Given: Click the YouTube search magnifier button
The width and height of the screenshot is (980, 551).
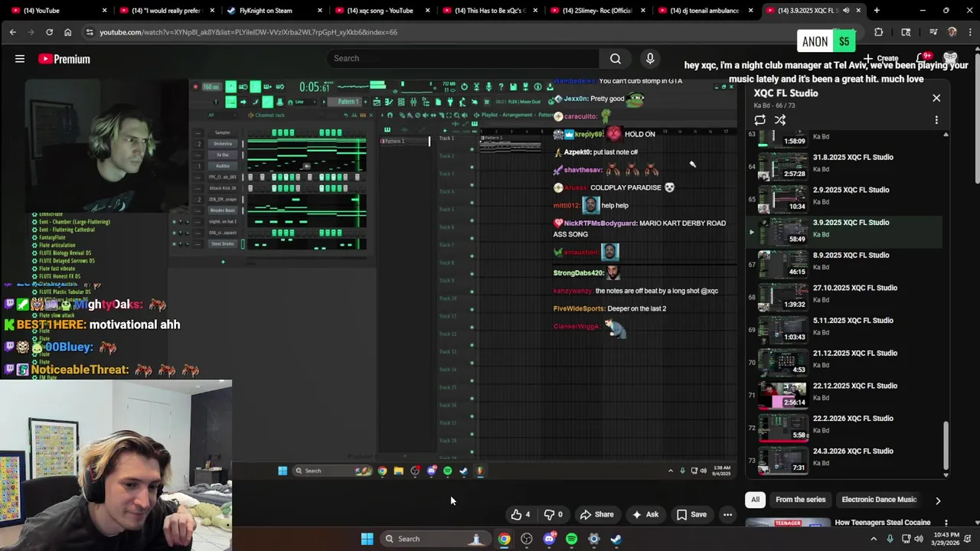Looking at the screenshot, I should point(615,58).
